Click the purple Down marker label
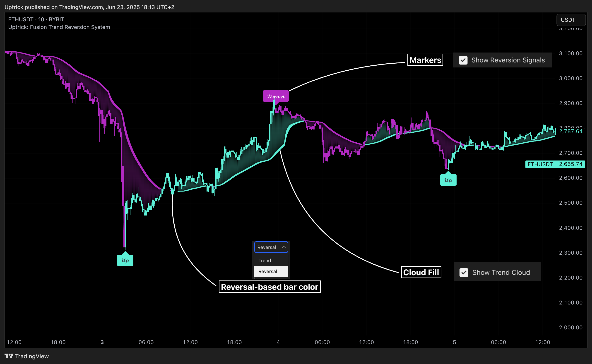 pos(276,96)
